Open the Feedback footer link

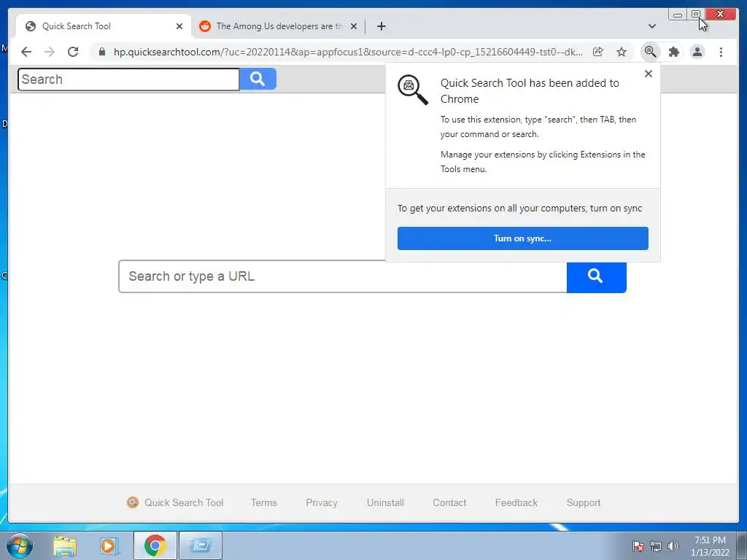point(516,502)
